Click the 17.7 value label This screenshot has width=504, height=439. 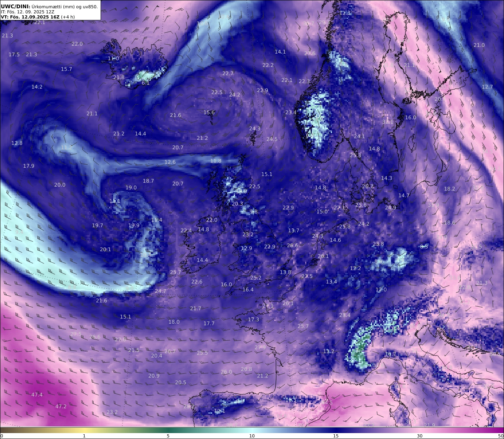pyautogui.click(x=209, y=323)
